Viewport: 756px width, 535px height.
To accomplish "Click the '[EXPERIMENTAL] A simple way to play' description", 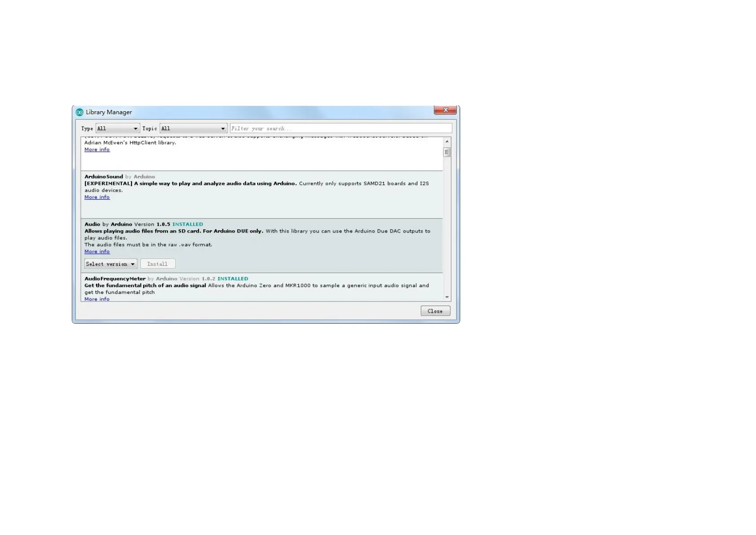I will tap(191, 184).
